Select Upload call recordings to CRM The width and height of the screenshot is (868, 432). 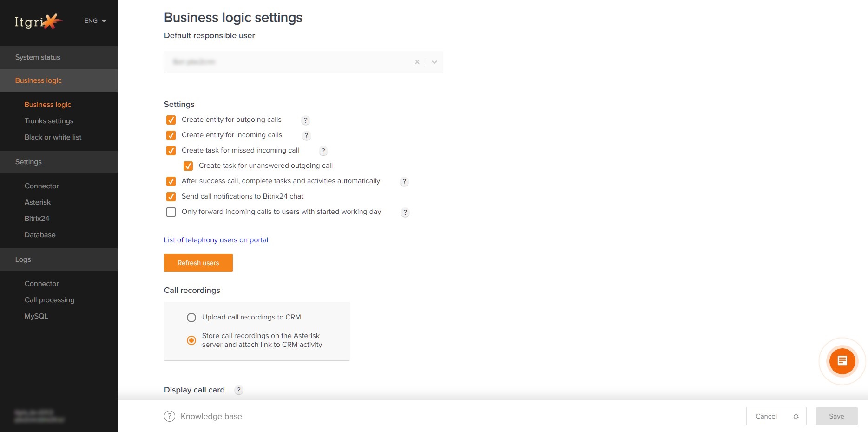191,318
